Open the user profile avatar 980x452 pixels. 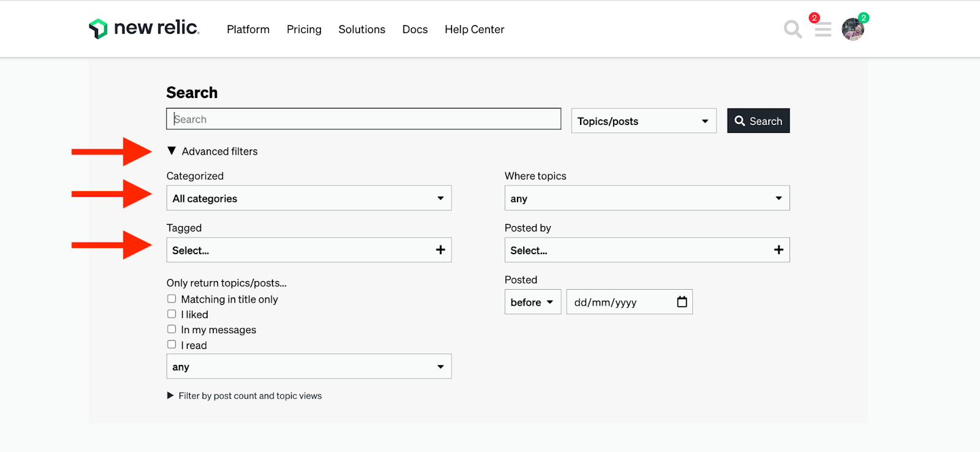click(853, 29)
